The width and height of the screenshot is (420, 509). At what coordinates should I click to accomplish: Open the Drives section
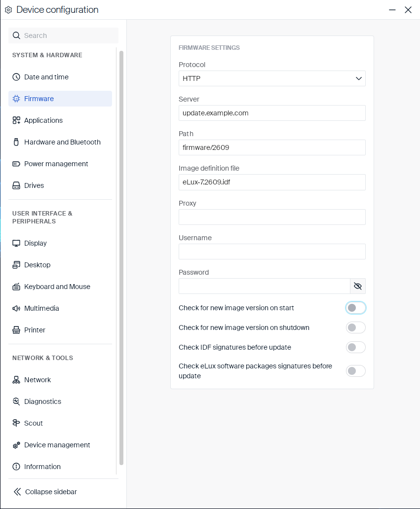60,185
